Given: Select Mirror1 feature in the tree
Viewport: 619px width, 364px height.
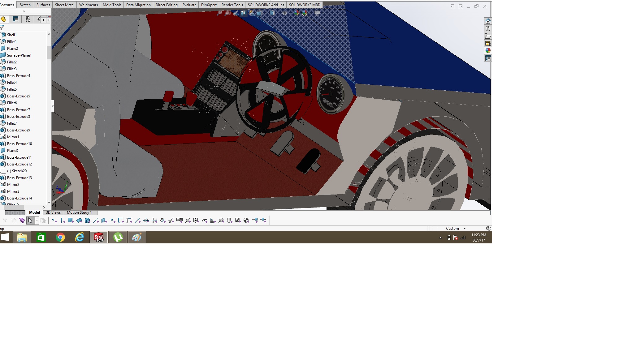Looking at the screenshot, I should (13, 137).
